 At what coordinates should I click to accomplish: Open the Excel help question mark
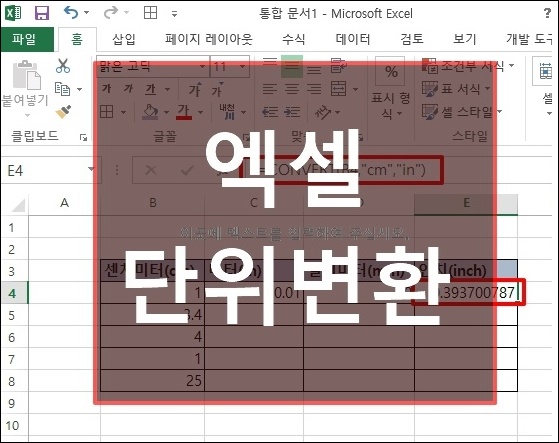pyautogui.click(x=547, y=14)
